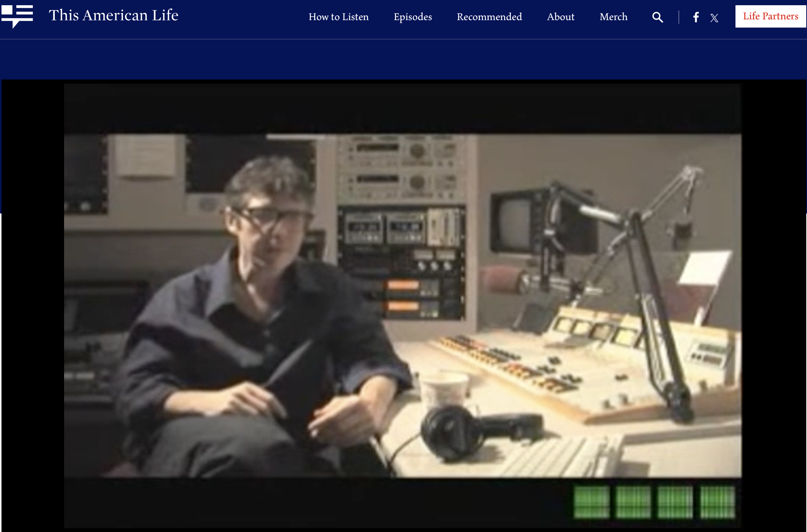The height and width of the screenshot is (532, 807).
Task: Click the Life Partners button
Action: click(770, 16)
